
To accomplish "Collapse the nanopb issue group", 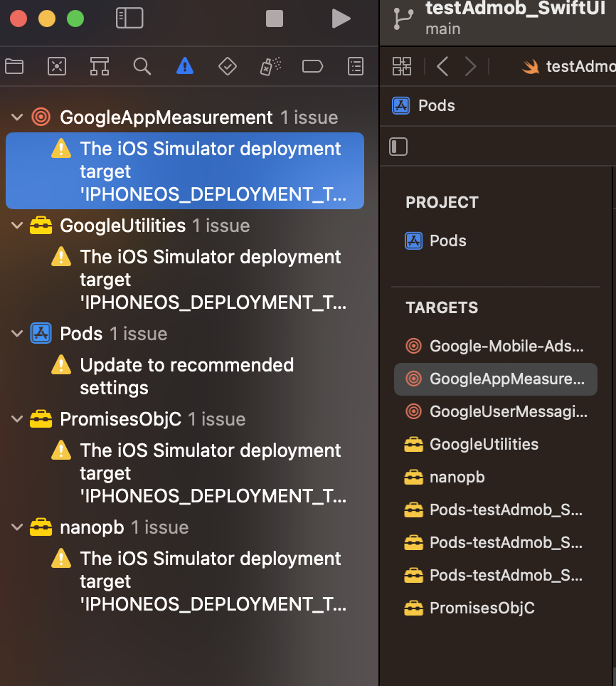I will click(16, 527).
